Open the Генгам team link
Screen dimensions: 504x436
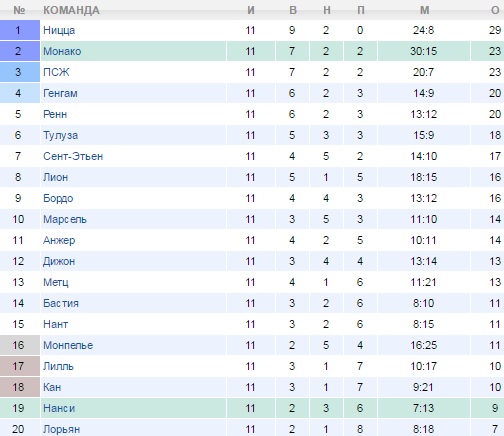click(x=60, y=93)
